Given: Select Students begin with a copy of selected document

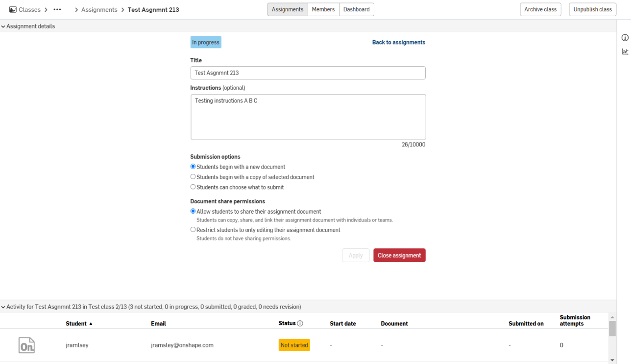Looking at the screenshot, I should pyautogui.click(x=193, y=177).
